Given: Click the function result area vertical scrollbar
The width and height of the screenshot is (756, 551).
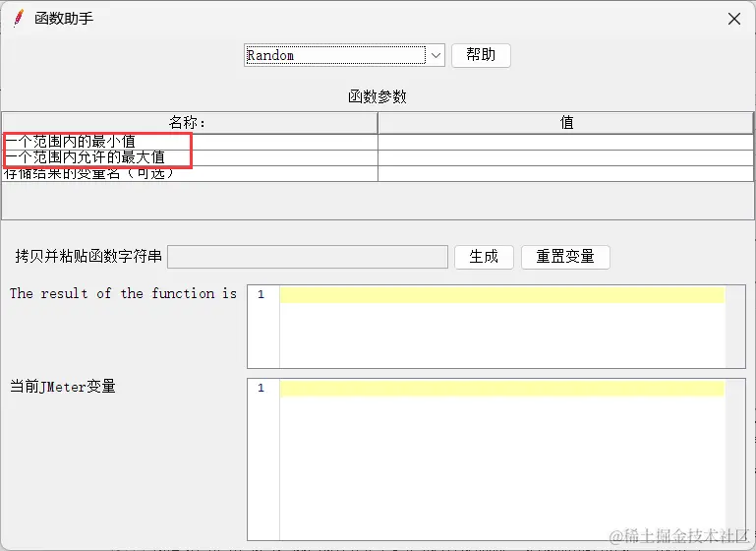Looking at the screenshot, I should click(735, 327).
